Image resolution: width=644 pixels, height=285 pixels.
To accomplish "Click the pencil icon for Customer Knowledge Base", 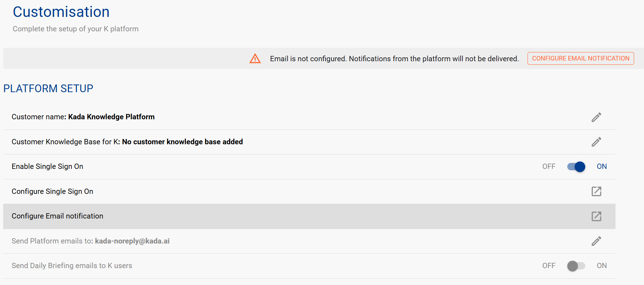I will 596,142.
